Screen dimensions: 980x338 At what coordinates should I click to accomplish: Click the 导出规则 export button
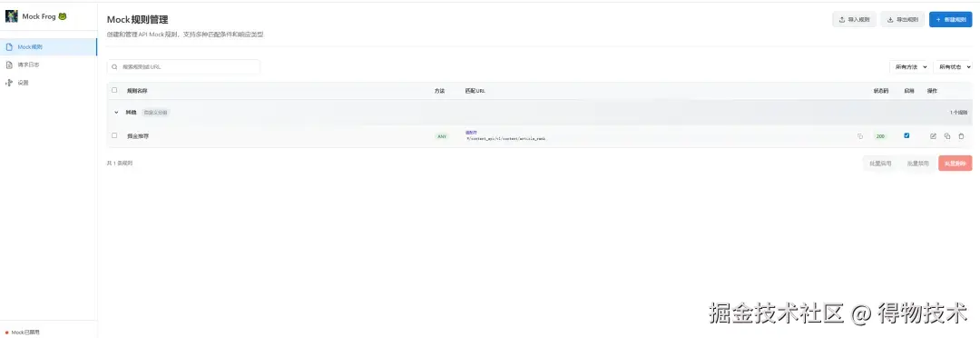click(903, 19)
